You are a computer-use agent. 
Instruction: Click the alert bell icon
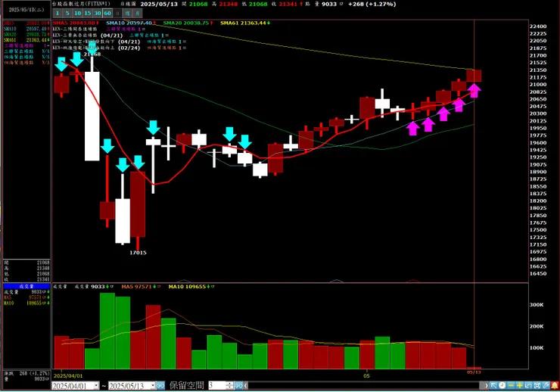click(x=555, y=386)
